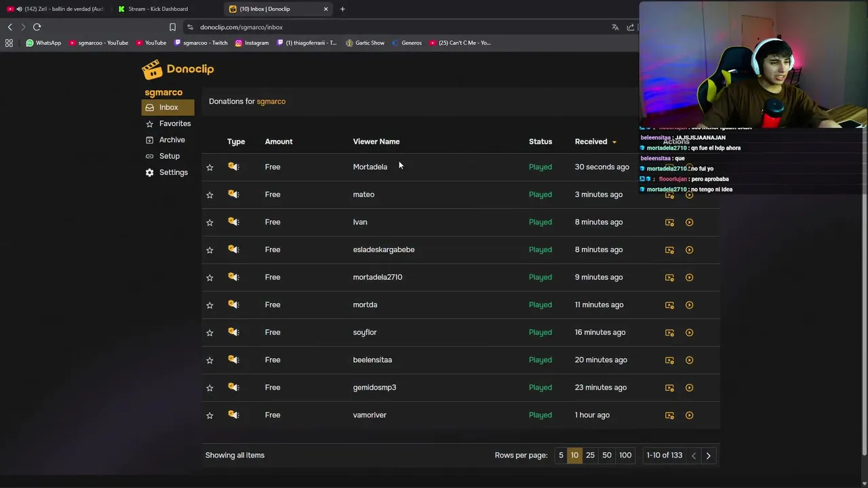868x488 pixels.
Task: Favorite the mortadela2710 donation
Action: click(x=210, y=278)
